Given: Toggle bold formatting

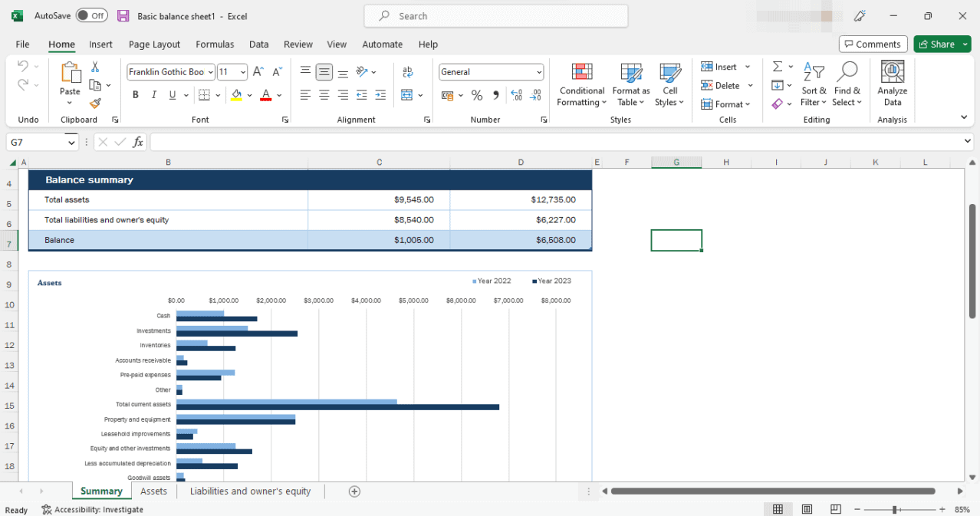Looking at the screenshot, I should click(135, 94).
